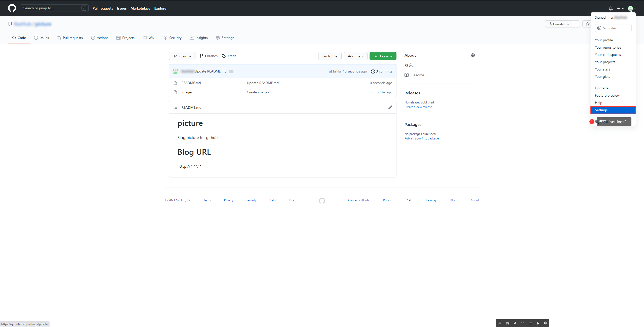Open Issues in top navigation
This screenshot has width=644, height=327.
122,8
